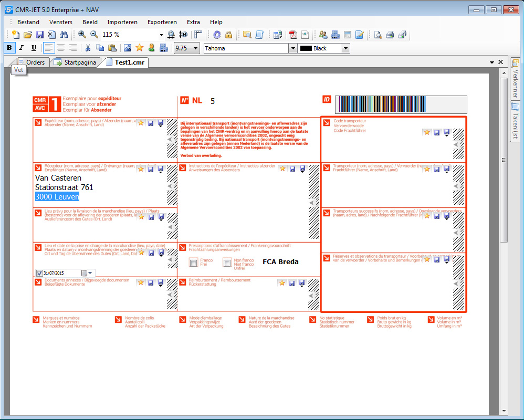Screen dimensions: 524x420
Task: Click the zoom in magnifier icon
Action: (82, 35)
